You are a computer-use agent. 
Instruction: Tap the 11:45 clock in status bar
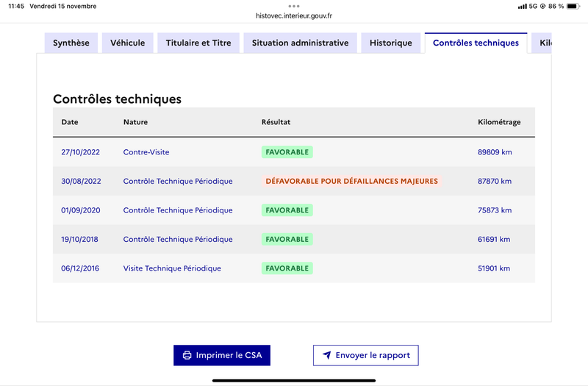tap(16, 7)
